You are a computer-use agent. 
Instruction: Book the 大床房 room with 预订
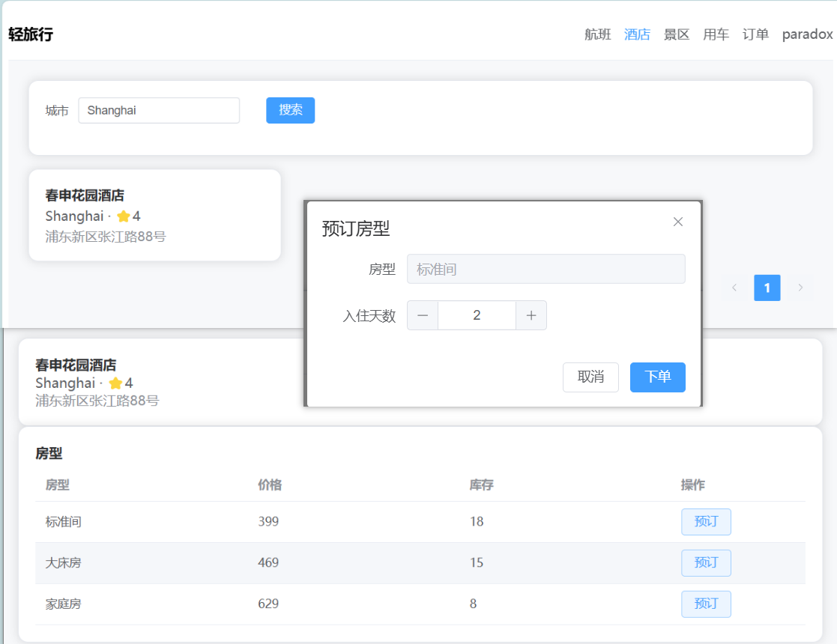[706, 563]
